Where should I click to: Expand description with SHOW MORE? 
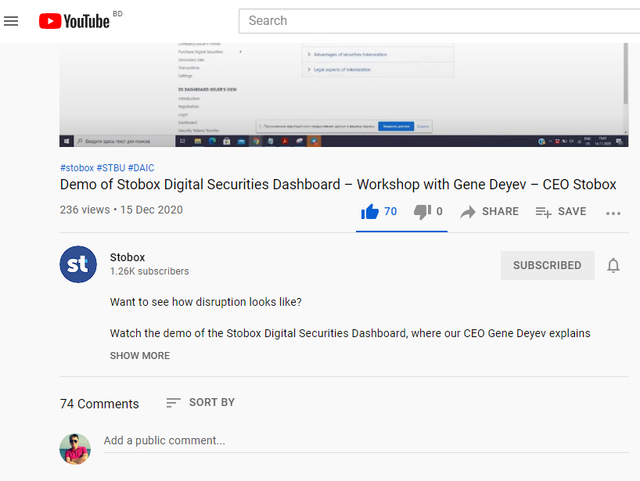pos(140,356)
